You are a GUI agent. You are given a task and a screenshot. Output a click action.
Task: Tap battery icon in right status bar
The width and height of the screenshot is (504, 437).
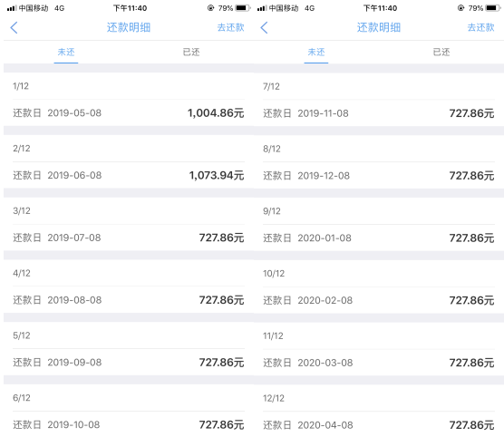pyautogui.click(x=493, y=8)
